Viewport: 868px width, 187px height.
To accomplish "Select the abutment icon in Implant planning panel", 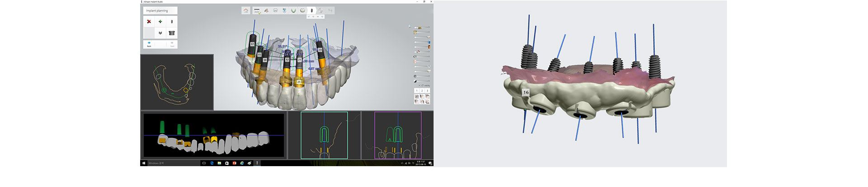I will 160,33.
